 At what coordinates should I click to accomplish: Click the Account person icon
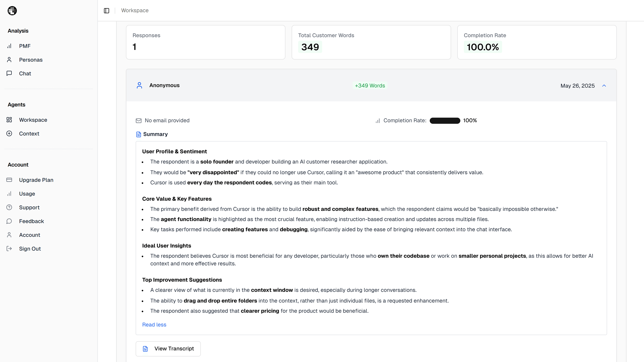pyautogui.click(x=9, y=235)
